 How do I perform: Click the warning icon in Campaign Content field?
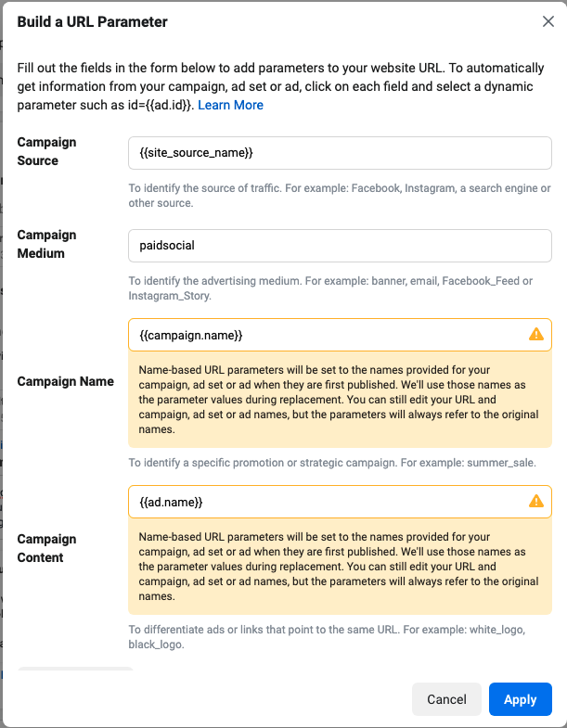click(x=535, y=502)
